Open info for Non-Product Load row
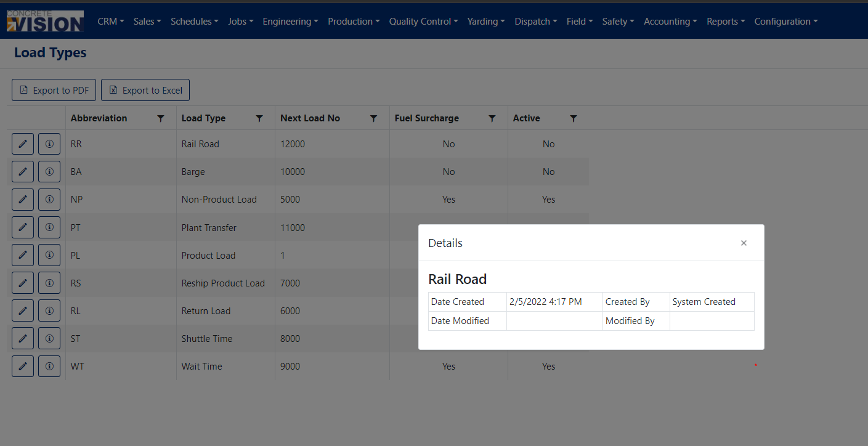Image resolution: width=868 pixels, height=446 pixels. tap(49, 199)
